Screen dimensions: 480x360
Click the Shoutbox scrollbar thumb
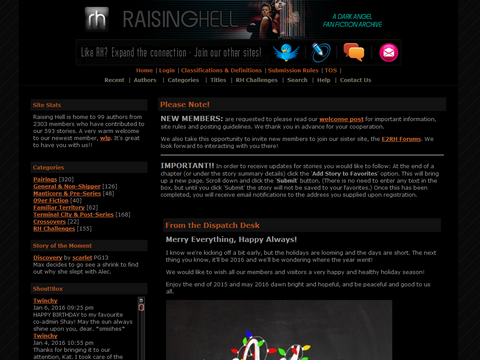point(141,307)
